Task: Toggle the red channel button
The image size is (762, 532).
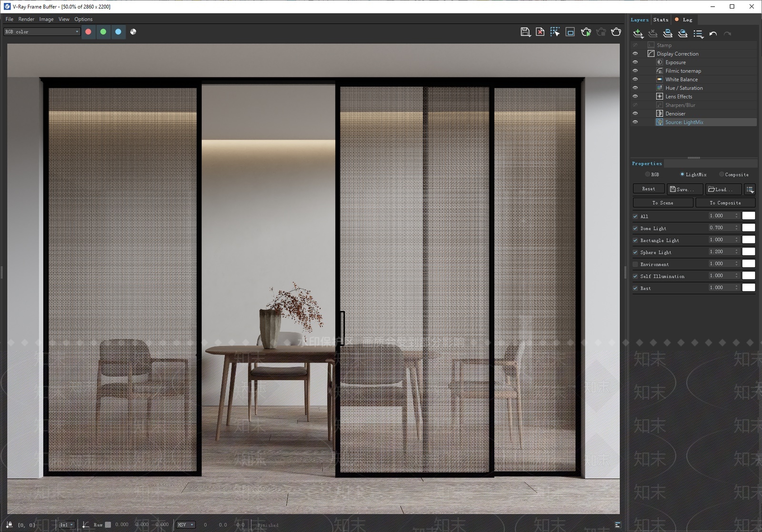Action: (88, 32)
